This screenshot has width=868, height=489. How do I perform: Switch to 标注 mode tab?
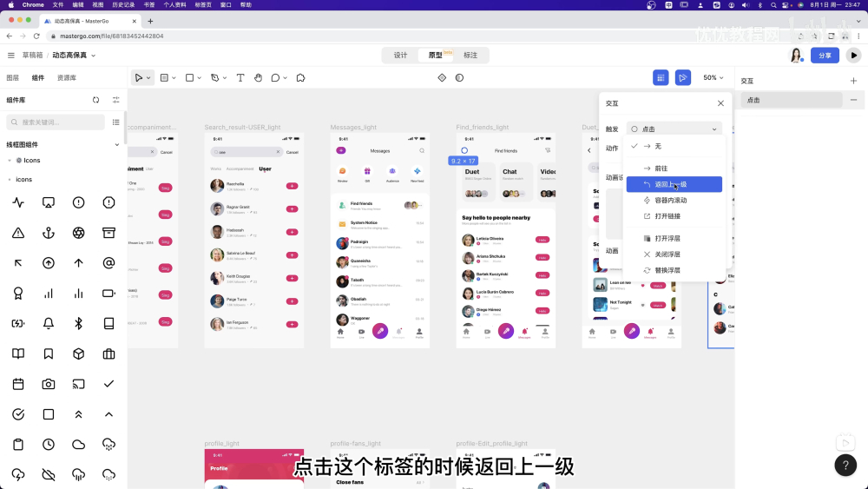click(470, 56)
